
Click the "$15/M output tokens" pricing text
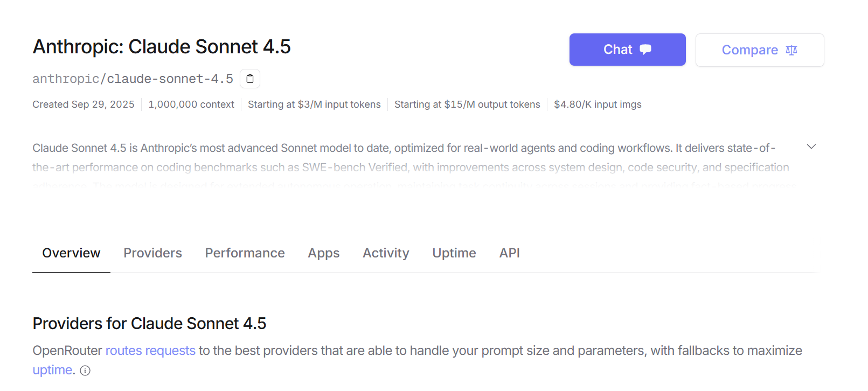point(467,104)
